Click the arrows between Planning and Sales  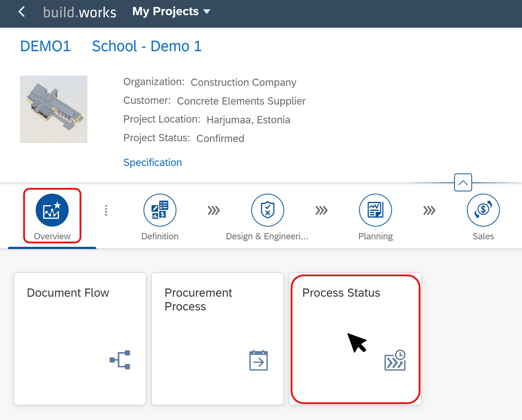pyautogui.click(x=429, y=210)
